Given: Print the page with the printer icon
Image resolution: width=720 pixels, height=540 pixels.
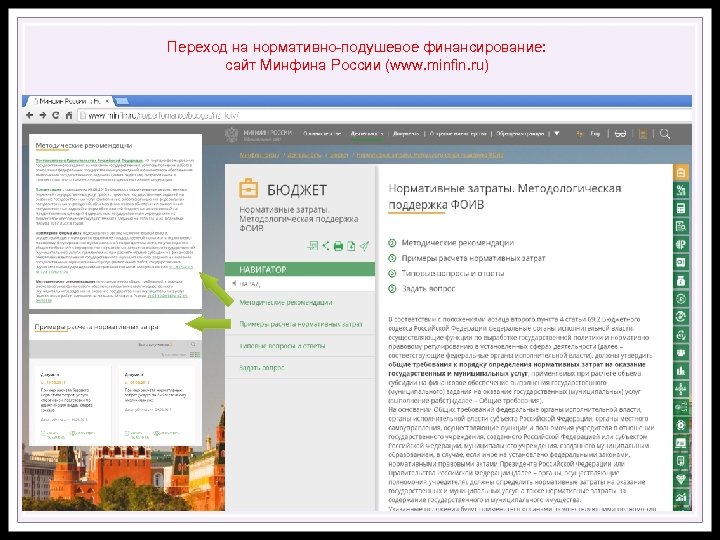Looking at the screenshot, I should [x=338, y=246].
